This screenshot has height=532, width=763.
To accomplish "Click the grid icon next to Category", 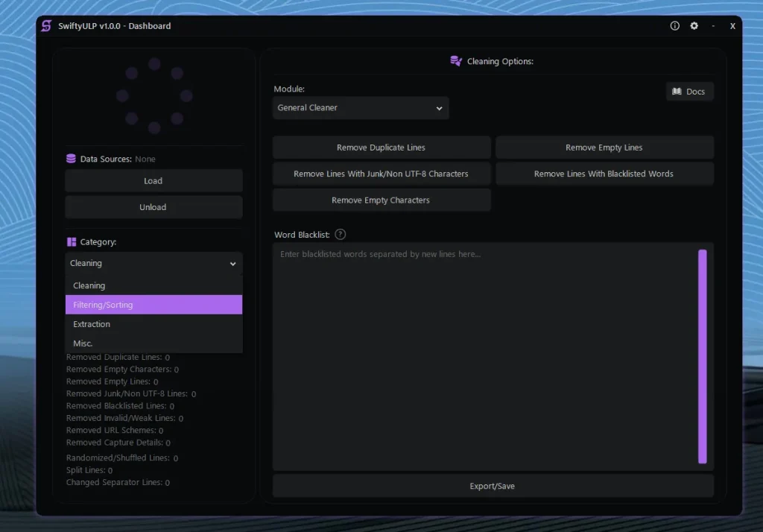I will tap(70, 241).
